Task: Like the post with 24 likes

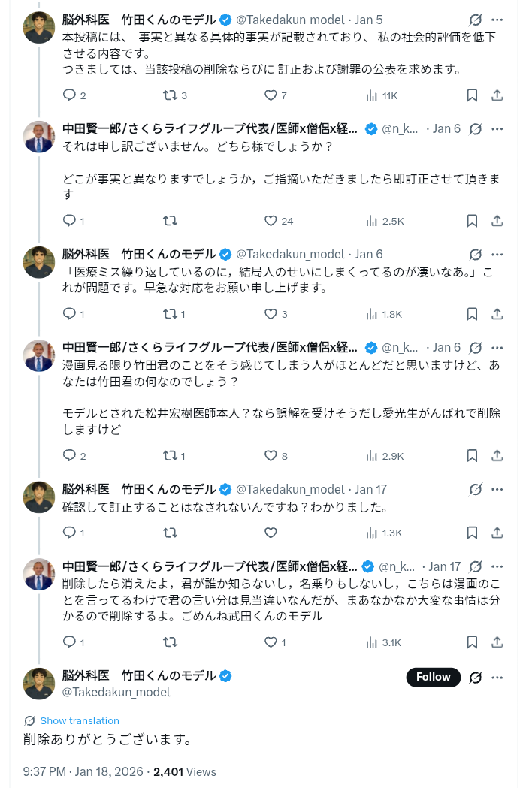Action: coord(271,221)
